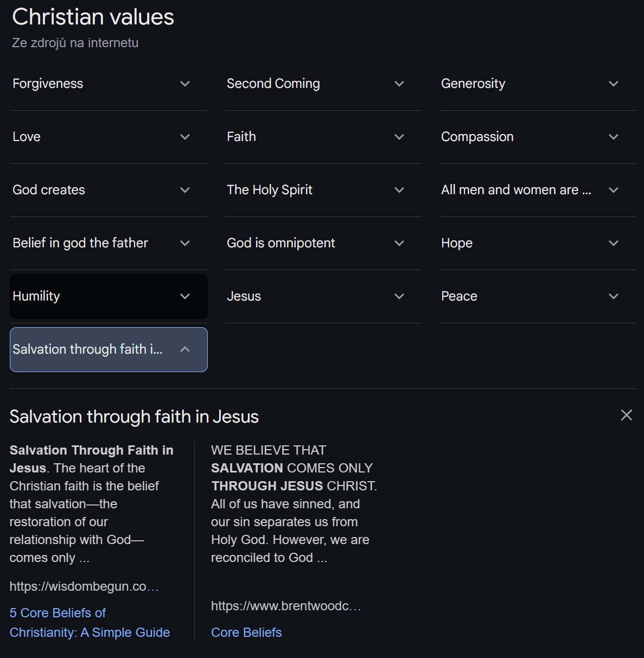This screenshot has height=658, width=644.
Task: Expand All men and women are item
Action: point(537,190)
